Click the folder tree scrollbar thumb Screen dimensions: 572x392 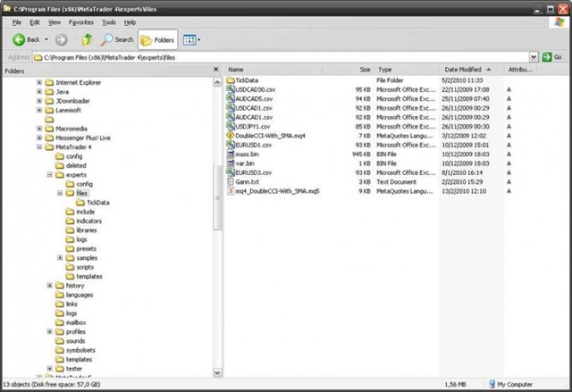pyautogui.click(x=217, y=198)
